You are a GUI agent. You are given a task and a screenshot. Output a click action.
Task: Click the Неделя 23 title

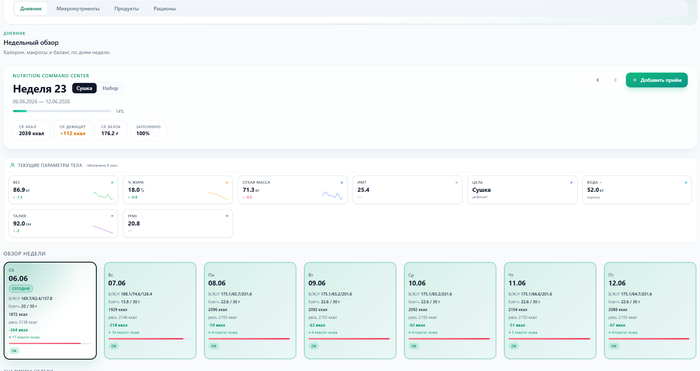coord(39,89)
